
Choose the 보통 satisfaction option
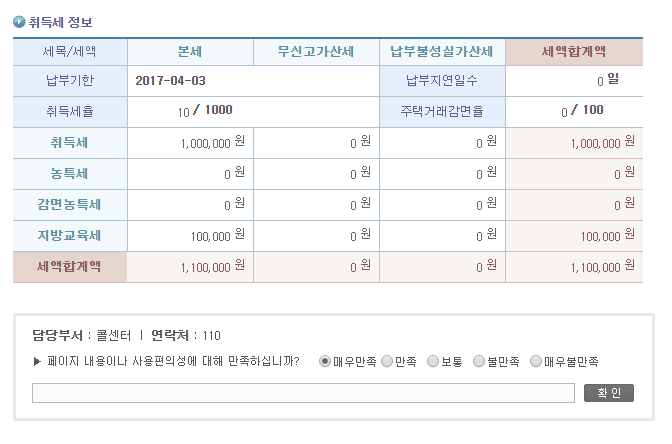click(433, 362)
